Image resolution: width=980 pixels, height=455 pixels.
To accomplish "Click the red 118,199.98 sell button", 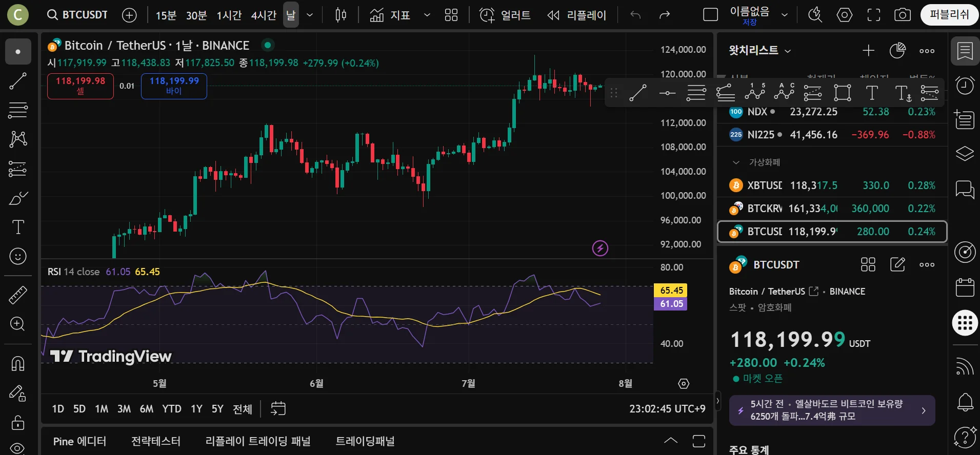I will pos(81,86).
